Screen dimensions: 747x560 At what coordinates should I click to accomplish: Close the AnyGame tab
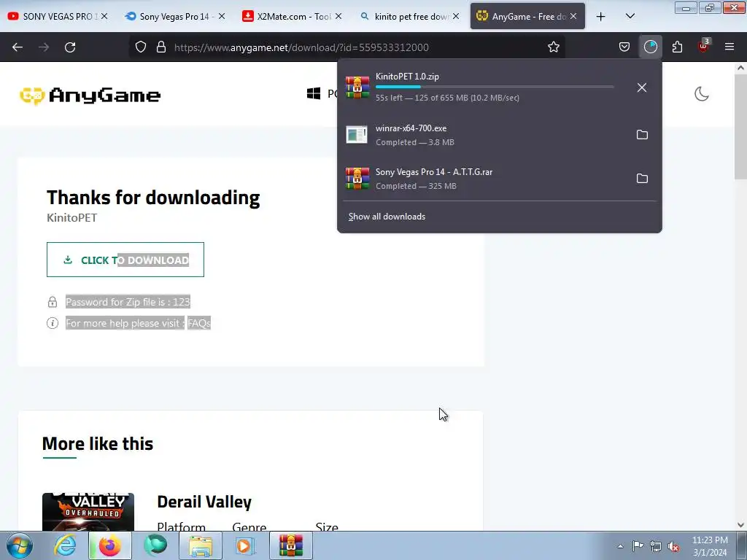[x=573, y=16]
